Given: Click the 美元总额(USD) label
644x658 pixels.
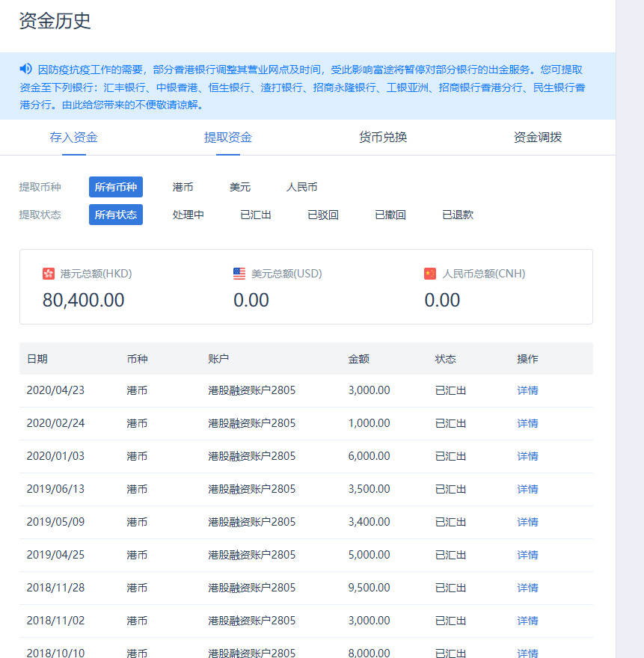Looking at the screenshot, I should tap(286, 274).
